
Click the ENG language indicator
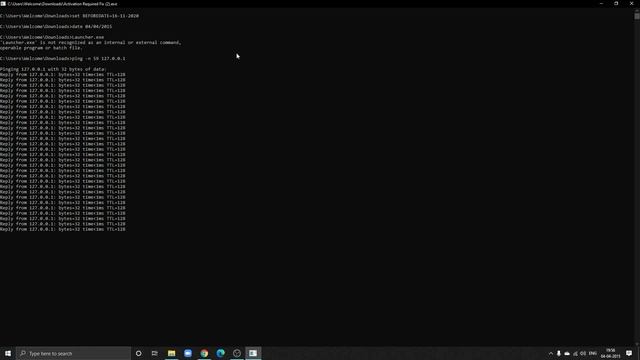coord(593,353)
